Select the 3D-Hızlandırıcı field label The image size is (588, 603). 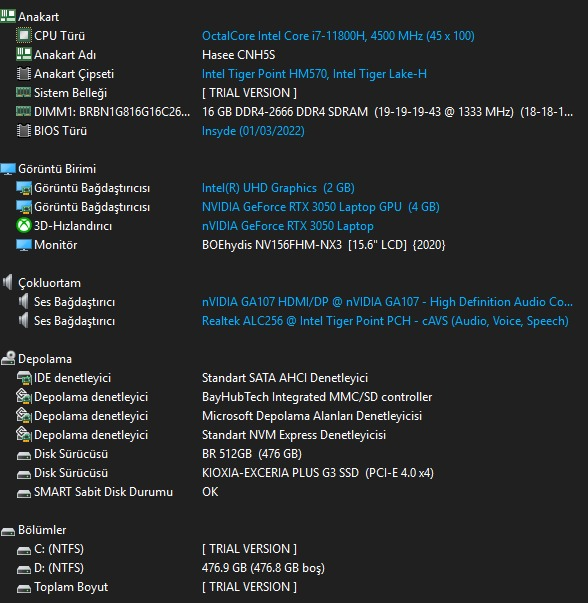(73, 226)
